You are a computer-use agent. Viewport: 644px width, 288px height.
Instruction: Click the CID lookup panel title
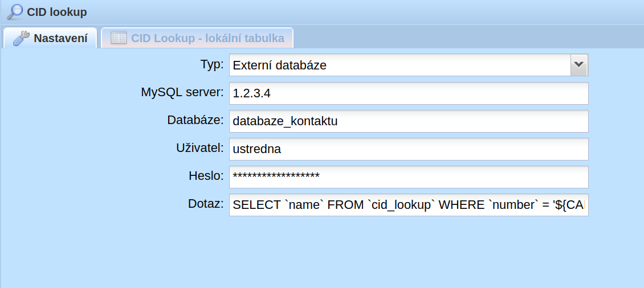pyautogui.click(x=57, y=12)
